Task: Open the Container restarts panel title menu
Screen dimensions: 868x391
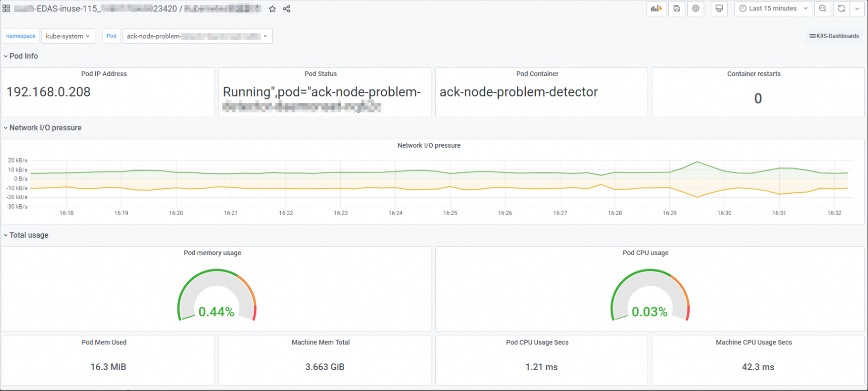Action: tap(754, 74)
